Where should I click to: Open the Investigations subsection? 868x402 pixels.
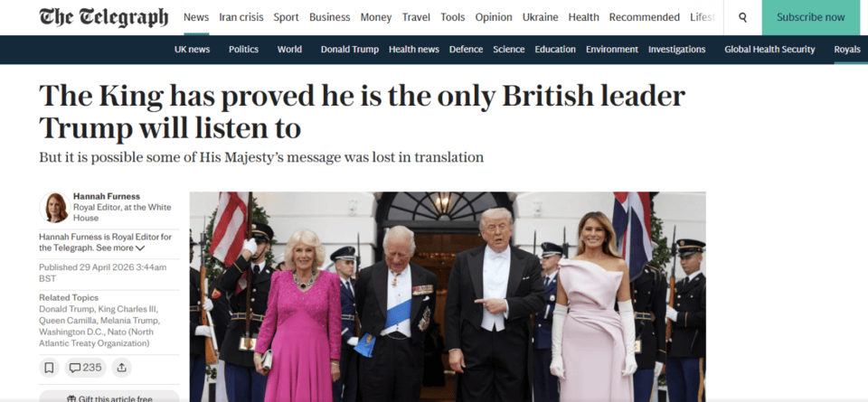(676, 49)
